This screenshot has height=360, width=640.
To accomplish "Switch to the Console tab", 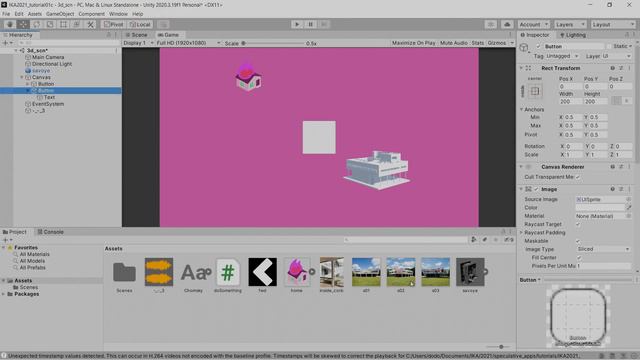I will [51, 232].
